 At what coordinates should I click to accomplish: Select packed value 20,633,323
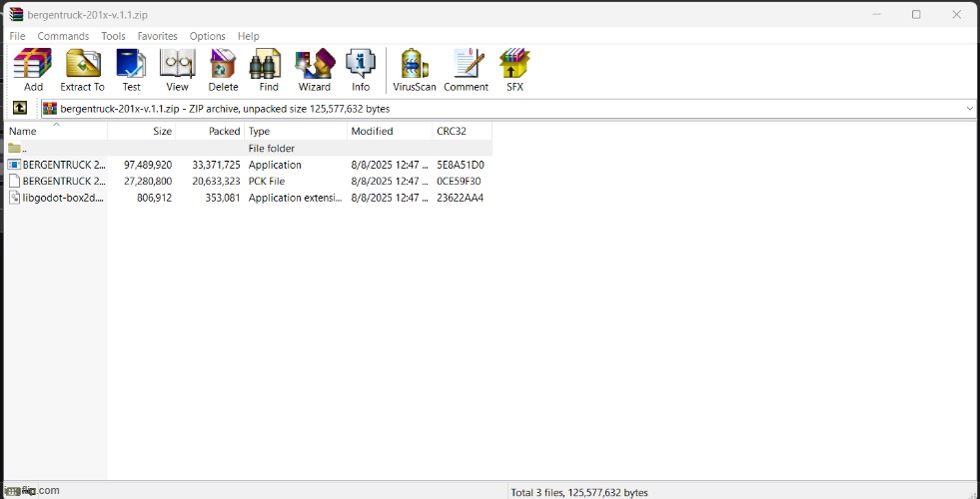[216, 181]
